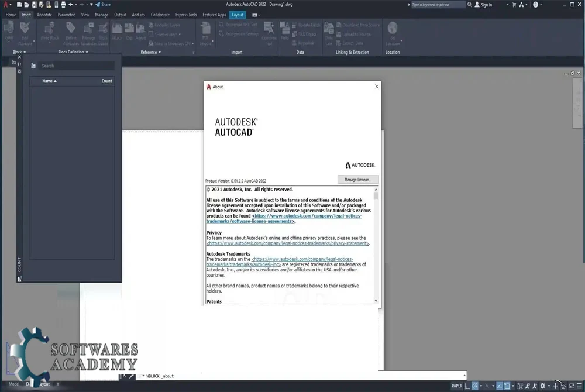Click the search magnifier icon in title bar
This screenshot has height=392, width=585.
(x=469, y=5)
